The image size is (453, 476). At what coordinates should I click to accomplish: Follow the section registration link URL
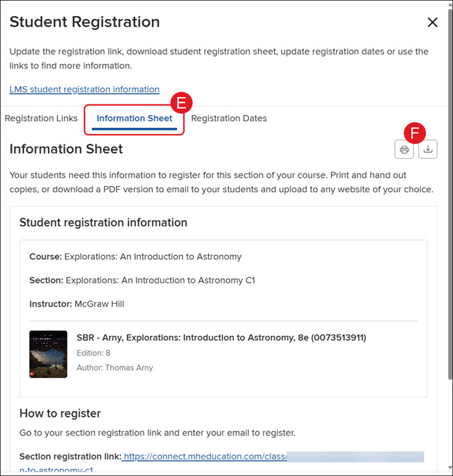204,456
